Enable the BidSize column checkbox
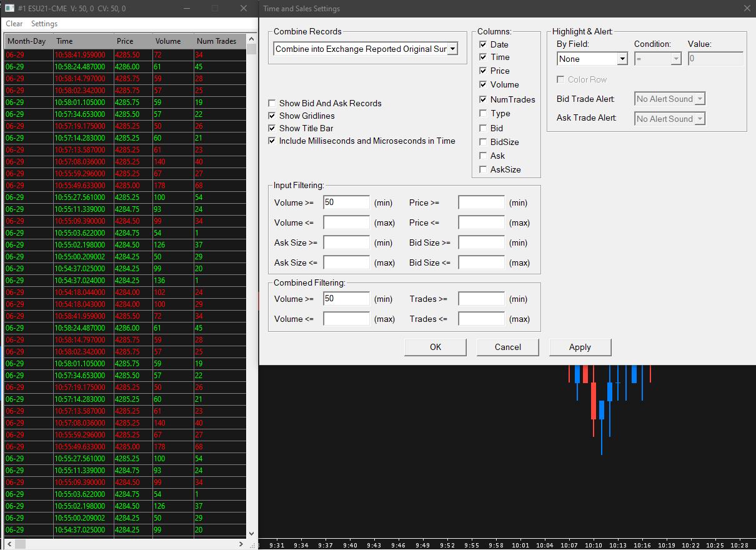The width and height of the screenshot is (756, 550). click(483, 142)
